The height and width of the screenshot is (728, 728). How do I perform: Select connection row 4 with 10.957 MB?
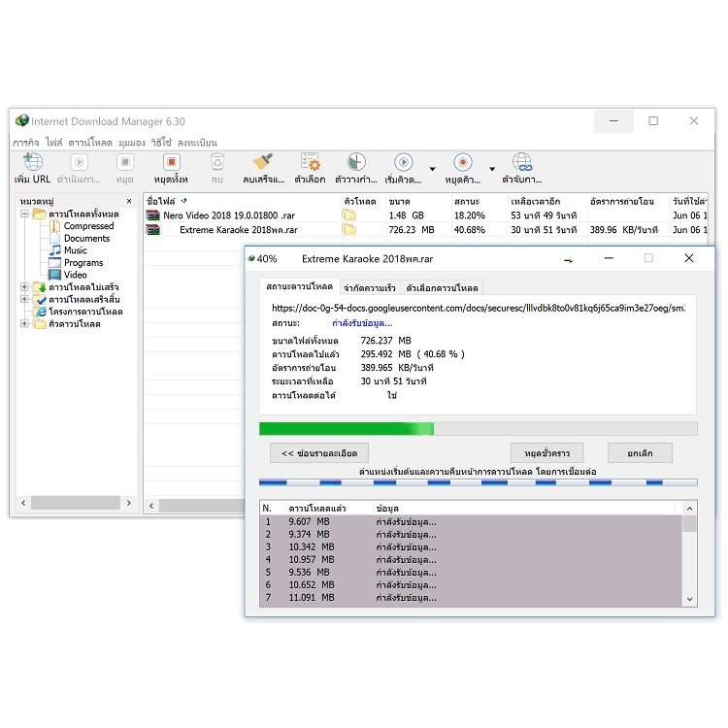(x=471, y=559)
